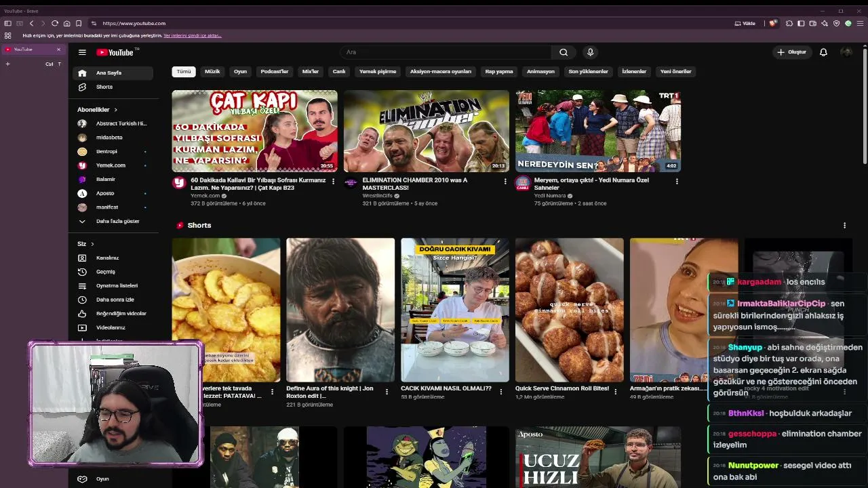Toggle the vertical tabs sidebar panel icon
Screen dimensions: 868x488
coord(7,23)
